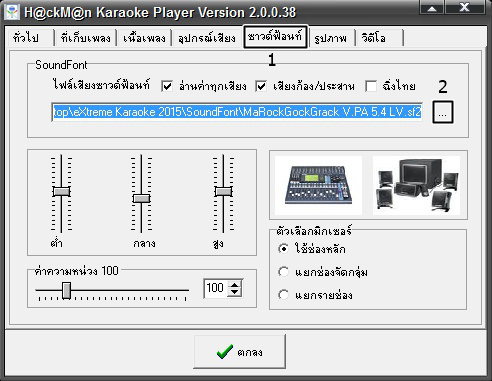Click the ค่าความหน่วง slider handle
Image resolution: width=492 pixels, height=381 pixels.
(67, 291)
